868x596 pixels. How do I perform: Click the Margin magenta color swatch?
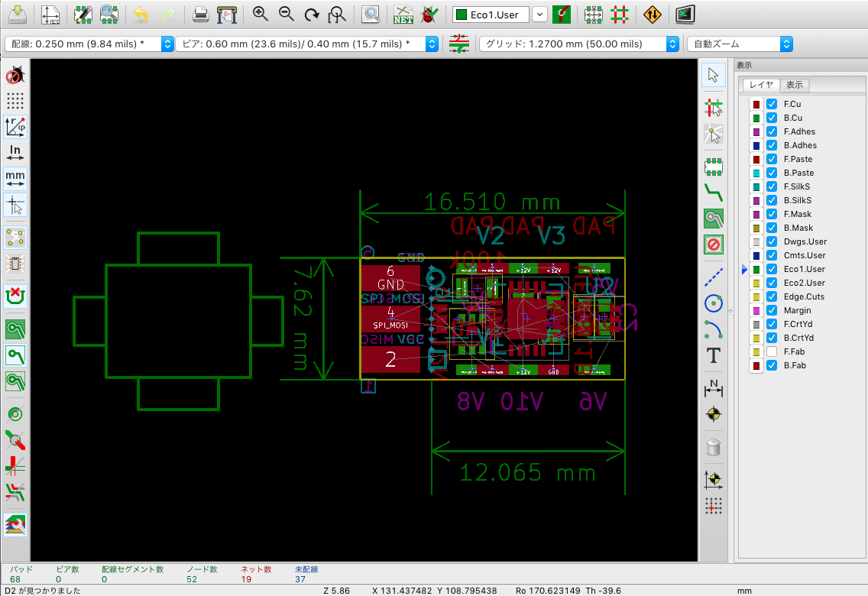tap(756, 310)
